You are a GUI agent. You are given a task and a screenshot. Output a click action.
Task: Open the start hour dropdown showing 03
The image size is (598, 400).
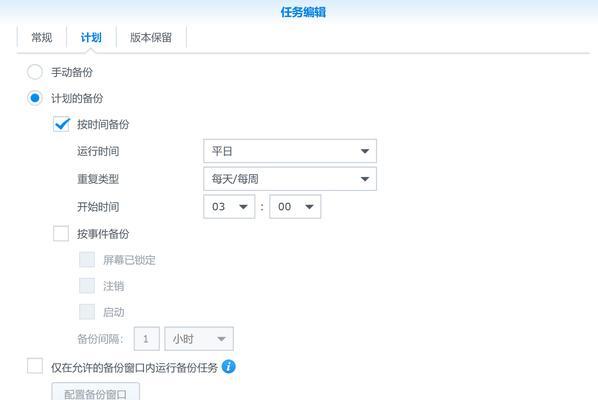[x=229, y=207]
